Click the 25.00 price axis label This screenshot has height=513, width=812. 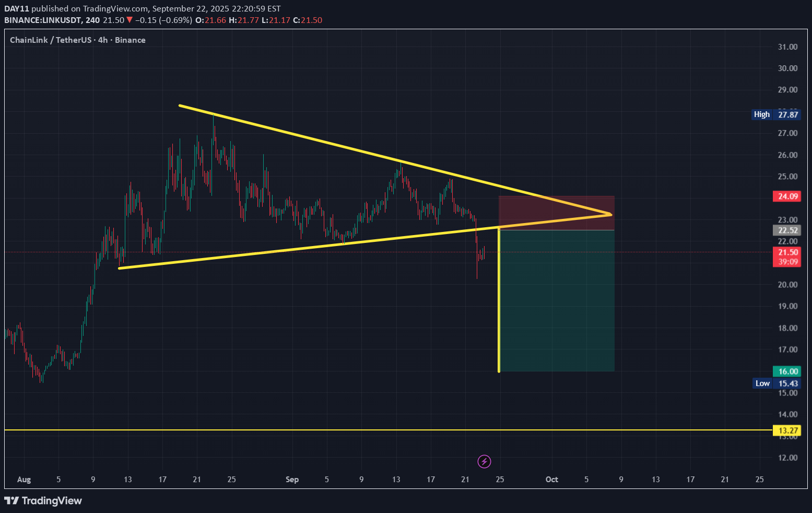click(x=787, y=177)
